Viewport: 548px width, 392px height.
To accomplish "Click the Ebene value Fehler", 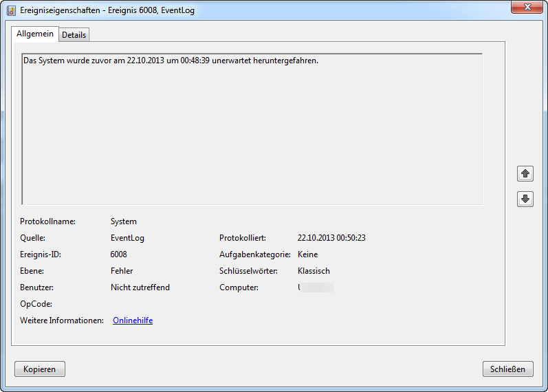I will [122, 271].
